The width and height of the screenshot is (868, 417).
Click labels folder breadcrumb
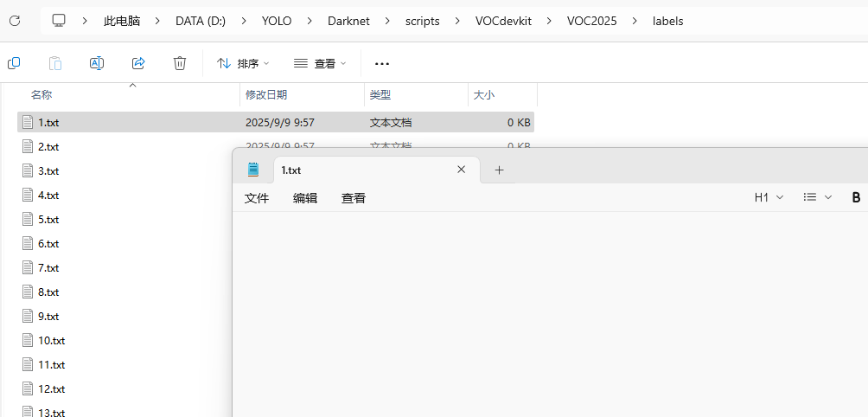pos(667,21)
